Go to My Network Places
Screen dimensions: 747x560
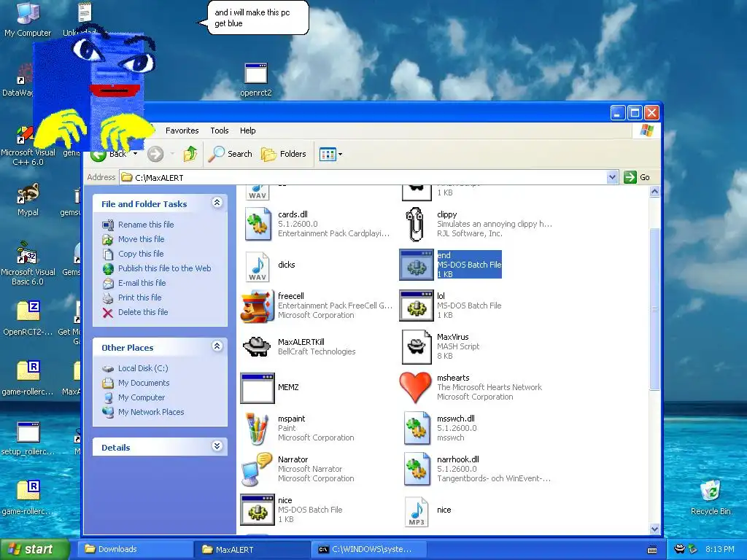click(151, 413)
